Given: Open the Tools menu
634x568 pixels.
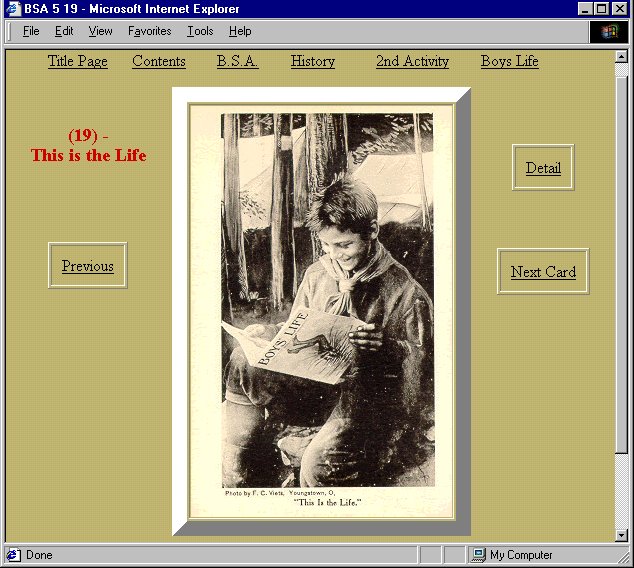Looking at the screenshot, I should pos(200,31).
